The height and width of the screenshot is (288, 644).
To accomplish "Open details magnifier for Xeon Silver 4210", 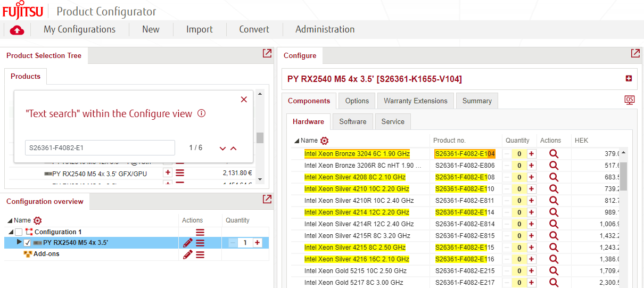I will click(554, 188).
